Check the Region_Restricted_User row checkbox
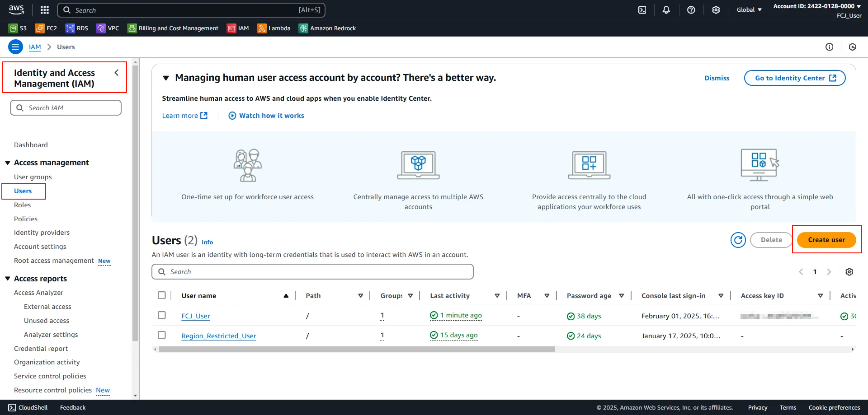 tap(162, 335)
